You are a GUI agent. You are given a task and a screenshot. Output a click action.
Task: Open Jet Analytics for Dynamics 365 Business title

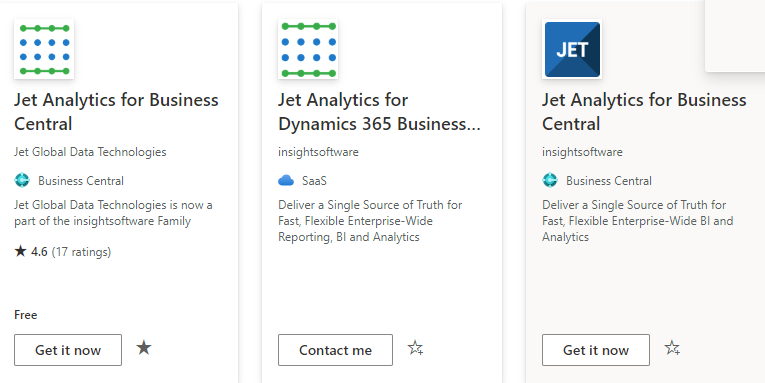click(x=379, y=112)
